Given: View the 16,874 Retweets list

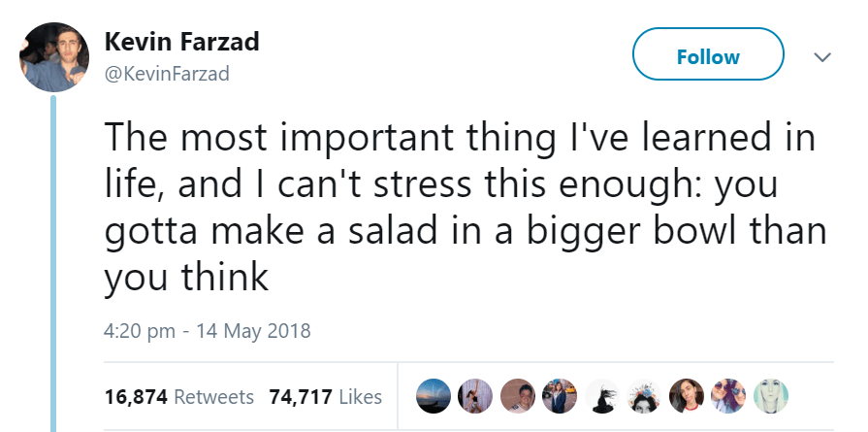Looking at the screenshot, I should pyautogui.click(x=178, y=396).
